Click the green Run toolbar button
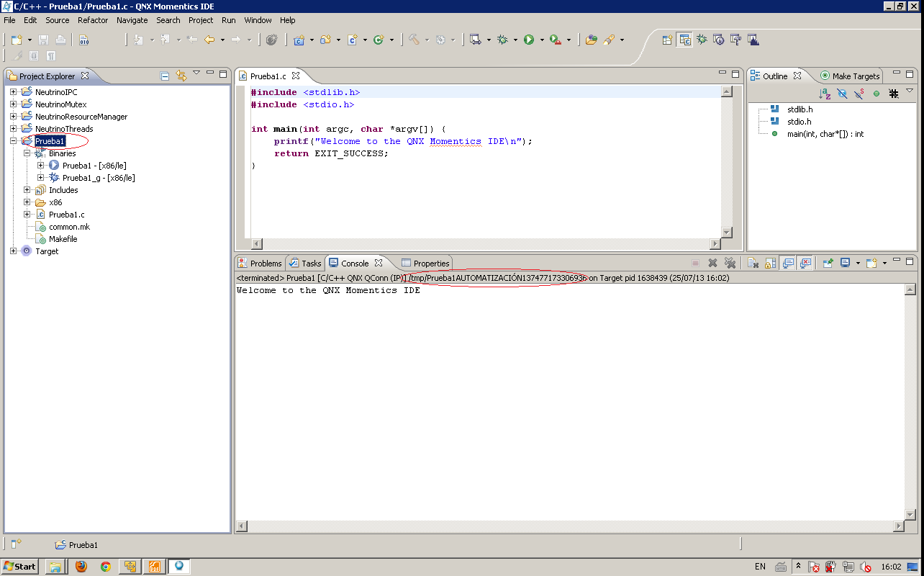 point(529,40)
